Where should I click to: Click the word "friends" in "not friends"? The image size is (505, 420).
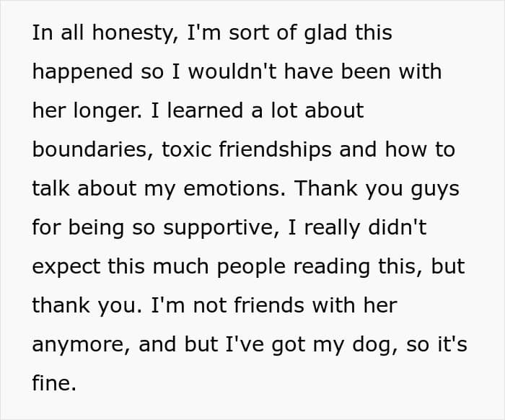(x=269, y=306)
